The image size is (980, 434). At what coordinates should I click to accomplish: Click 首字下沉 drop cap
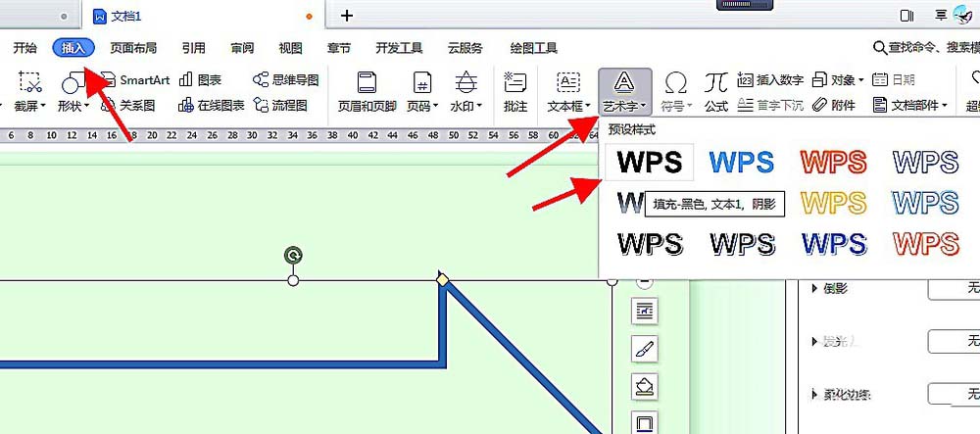click(x=770, y=106)
